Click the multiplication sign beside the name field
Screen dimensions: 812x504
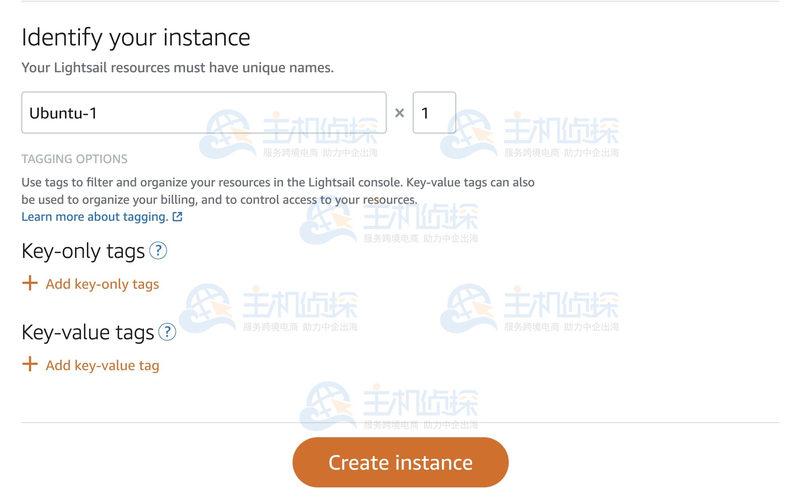(x=400, y=113)
